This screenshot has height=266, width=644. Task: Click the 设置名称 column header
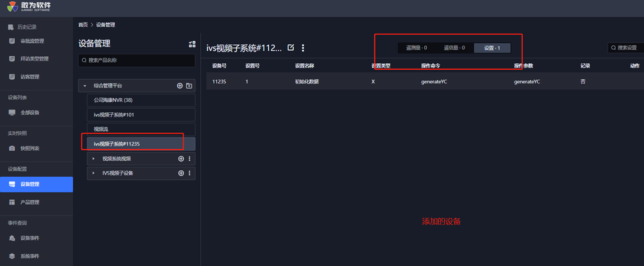(305, 66)
